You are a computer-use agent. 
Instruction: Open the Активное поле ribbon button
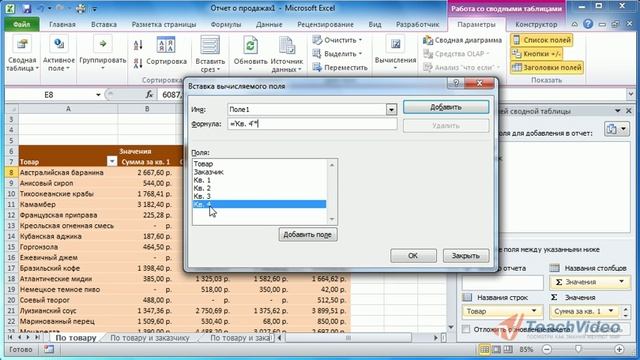pyautogui.click(x=59, y=54)
